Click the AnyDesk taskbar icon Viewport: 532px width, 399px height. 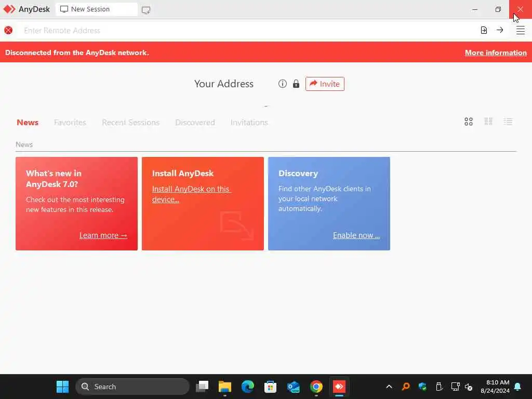339,387
